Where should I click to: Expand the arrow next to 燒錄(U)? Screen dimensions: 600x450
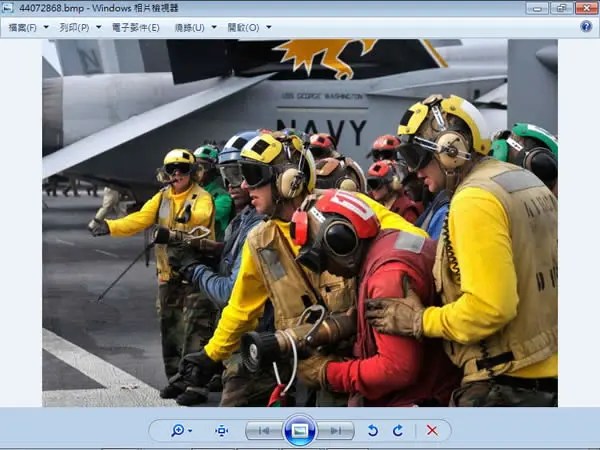point(214,27)
